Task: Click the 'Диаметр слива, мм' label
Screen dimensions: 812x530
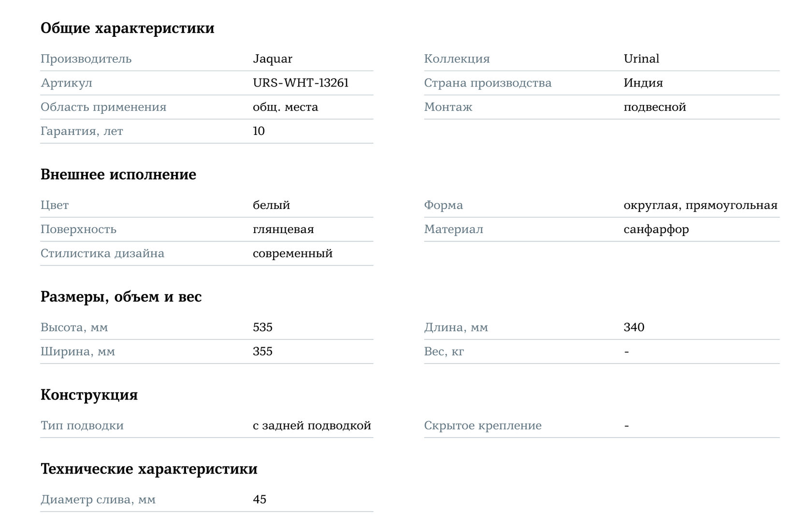Action: point(98,500)
